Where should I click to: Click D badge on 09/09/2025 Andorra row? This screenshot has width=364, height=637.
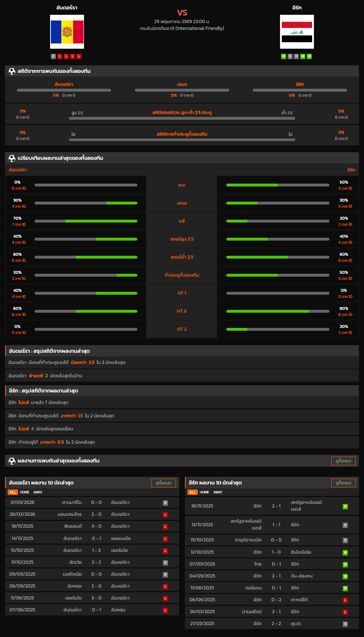point(165,575)
